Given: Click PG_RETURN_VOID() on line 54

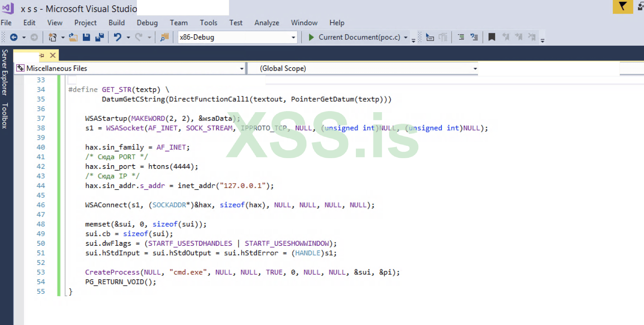Looking at the screenshot, I should pos(119,282).
